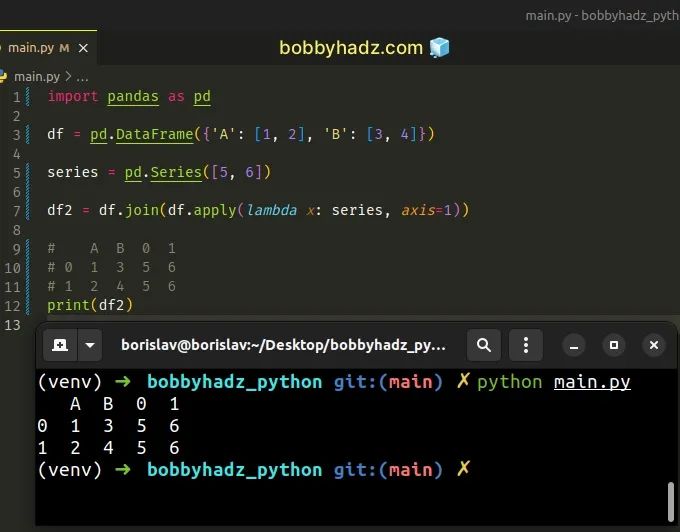Select the main.py editor tab
This screenshot has height=532, width=680.
pos(48,48)
